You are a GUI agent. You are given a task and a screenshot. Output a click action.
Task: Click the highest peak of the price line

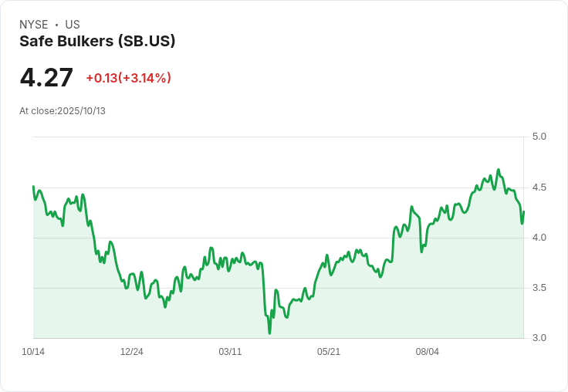coord(498,170)
